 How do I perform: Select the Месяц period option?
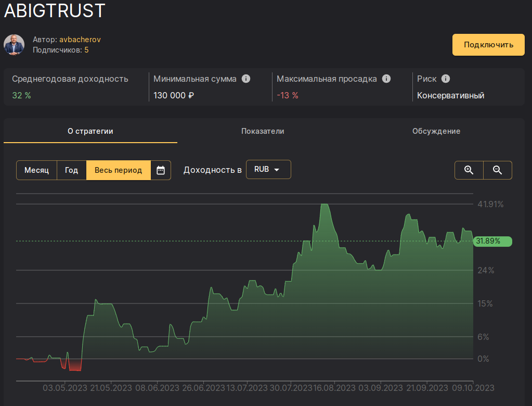[x=36, y=170]
